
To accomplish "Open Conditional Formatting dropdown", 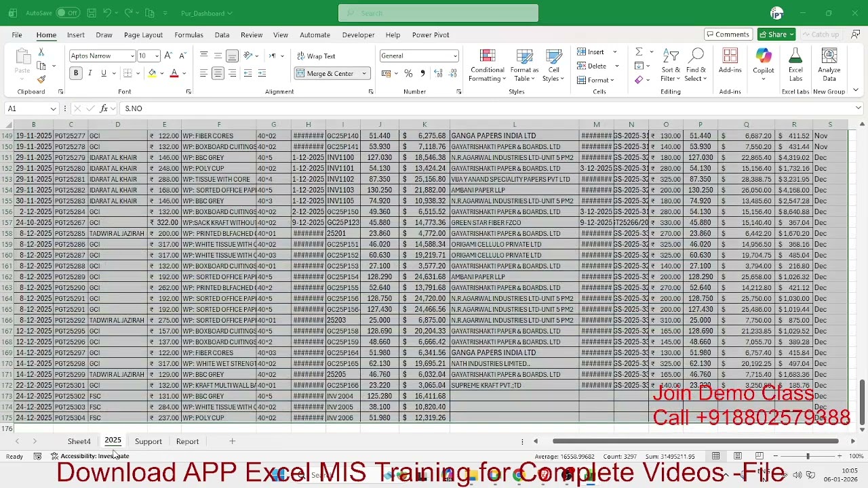I will coord(488,65).
